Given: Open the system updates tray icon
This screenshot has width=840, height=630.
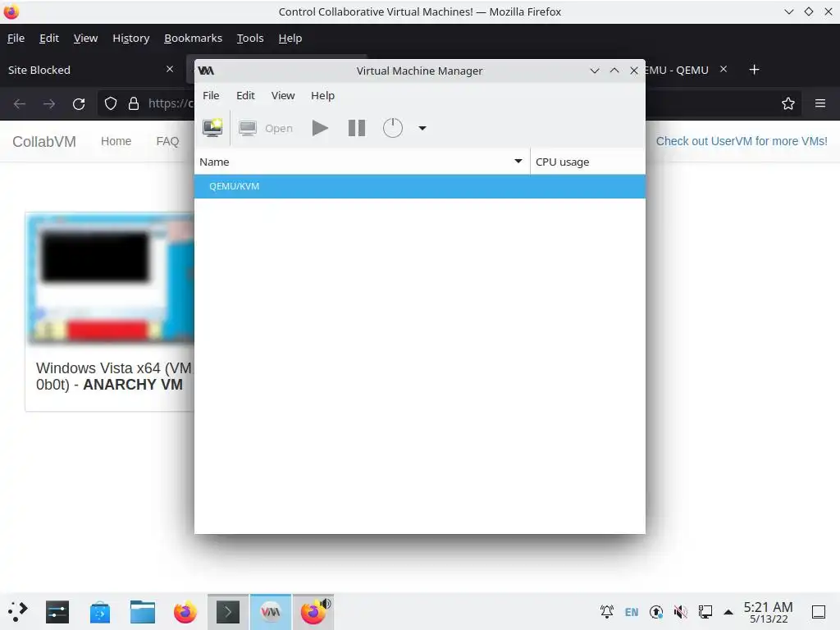Looking at the screenshot, I should point(656,612).
